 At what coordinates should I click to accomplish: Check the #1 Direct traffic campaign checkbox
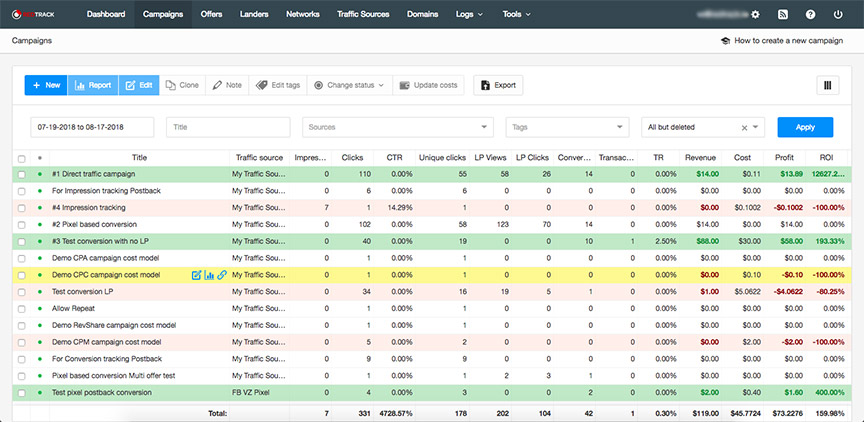[x=21, y=175]
